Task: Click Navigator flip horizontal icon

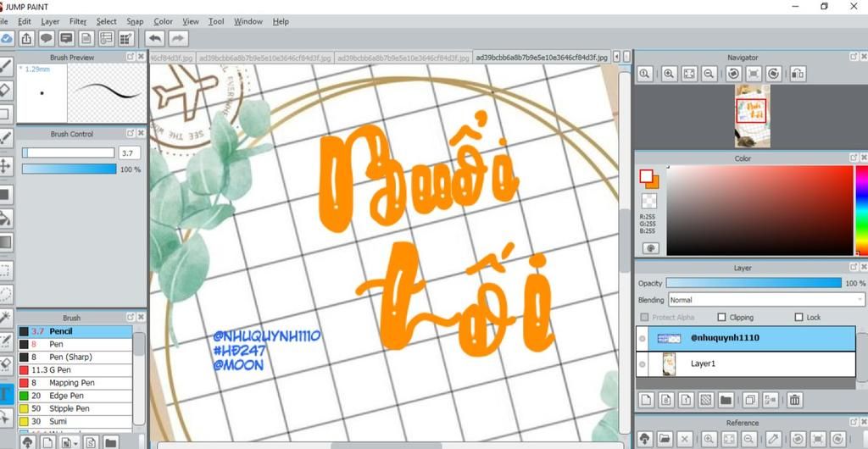Action: pos(798,74)
